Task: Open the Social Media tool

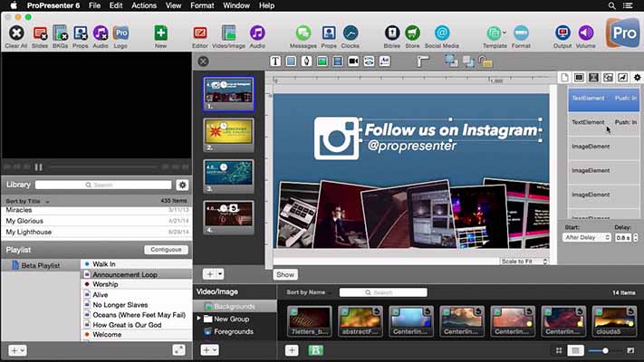Action: tap(442, 33)
